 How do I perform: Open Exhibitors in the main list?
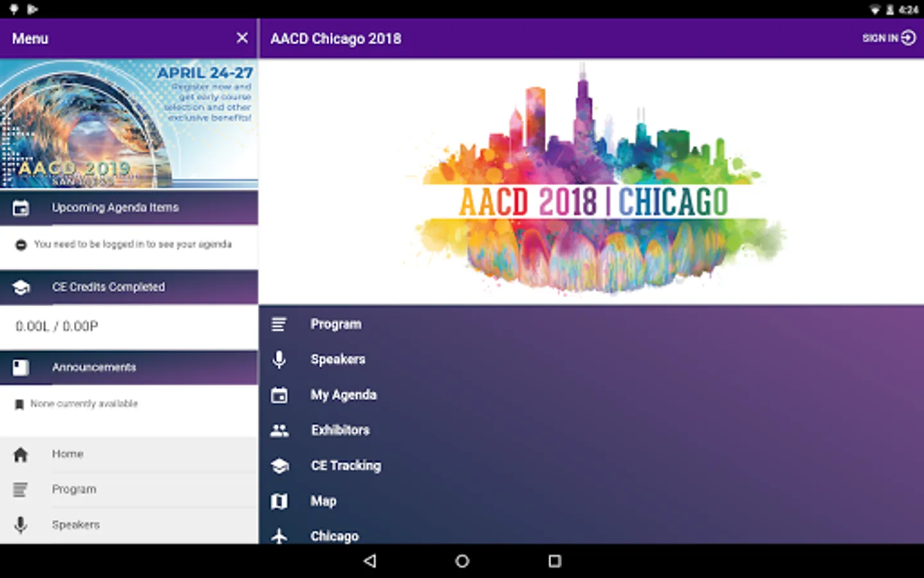click(x=591, y=430)
